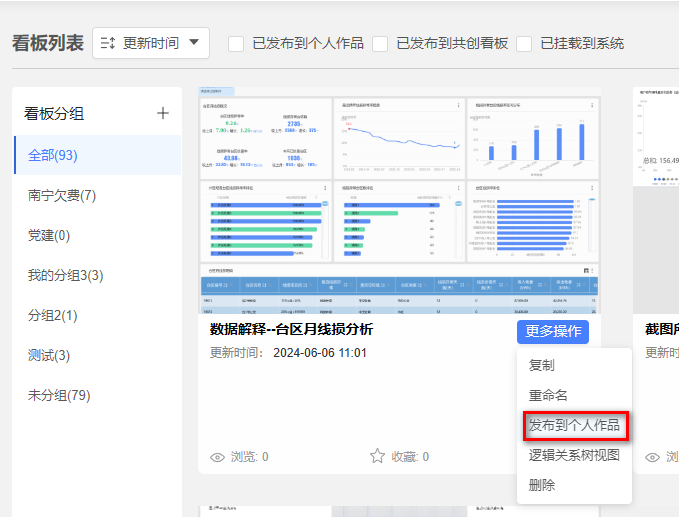Select 发布到个人作品 menu option

tap(574, 425)
